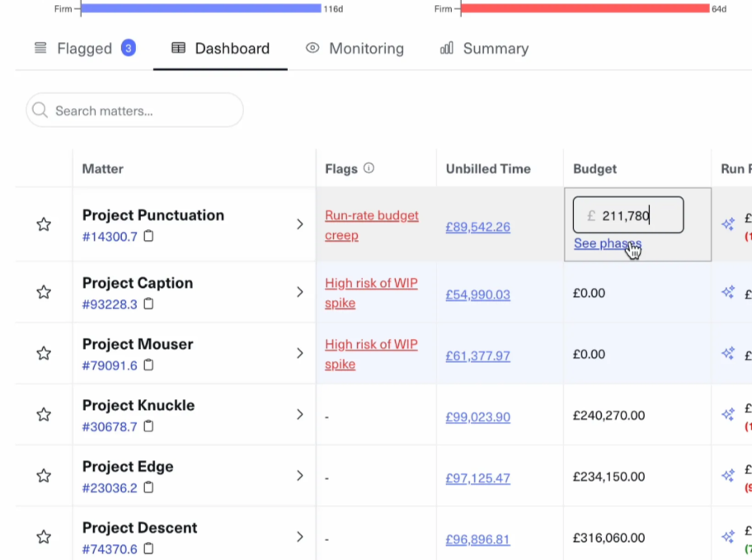Click the red Firm duration bar
The width and height of the screenshot is (752, 560).
(584, 8)
